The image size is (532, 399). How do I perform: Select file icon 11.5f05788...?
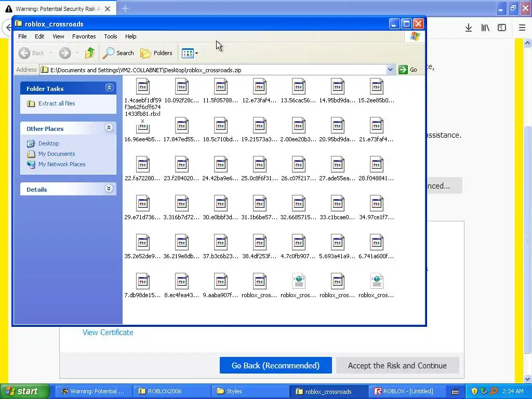tap(220, 87)
